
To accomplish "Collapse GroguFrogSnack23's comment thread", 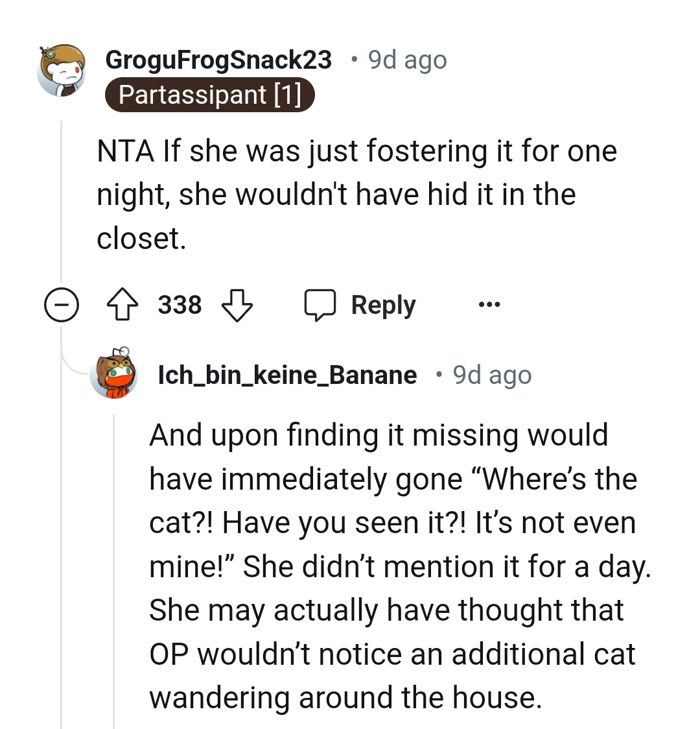I will (x=60, y=305).
